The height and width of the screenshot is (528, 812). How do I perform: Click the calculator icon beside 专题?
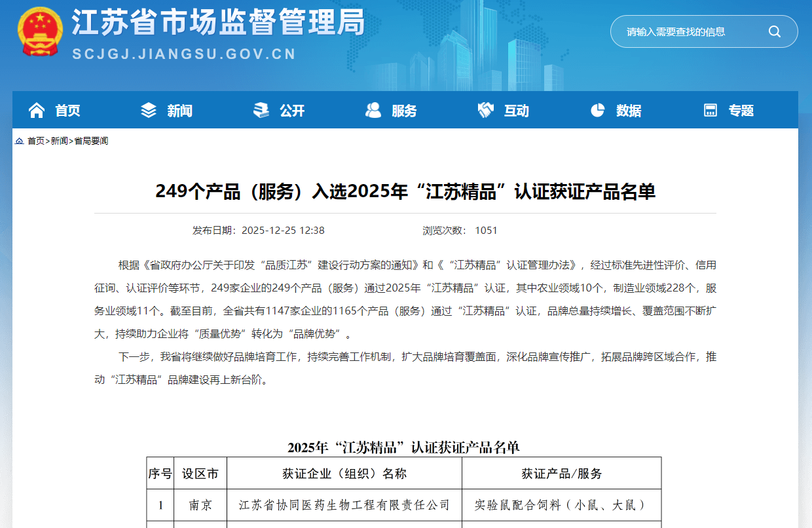click(x=710, y=111)
